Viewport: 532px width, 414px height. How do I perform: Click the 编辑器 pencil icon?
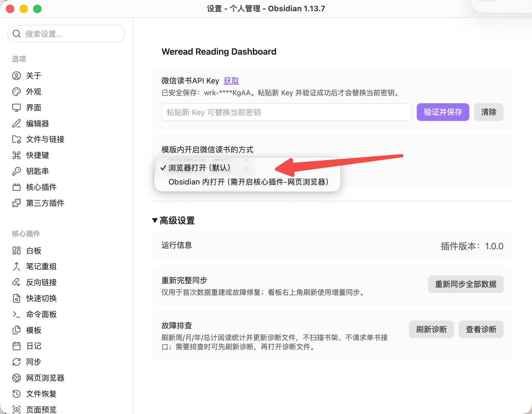click(x=17, y=123)
